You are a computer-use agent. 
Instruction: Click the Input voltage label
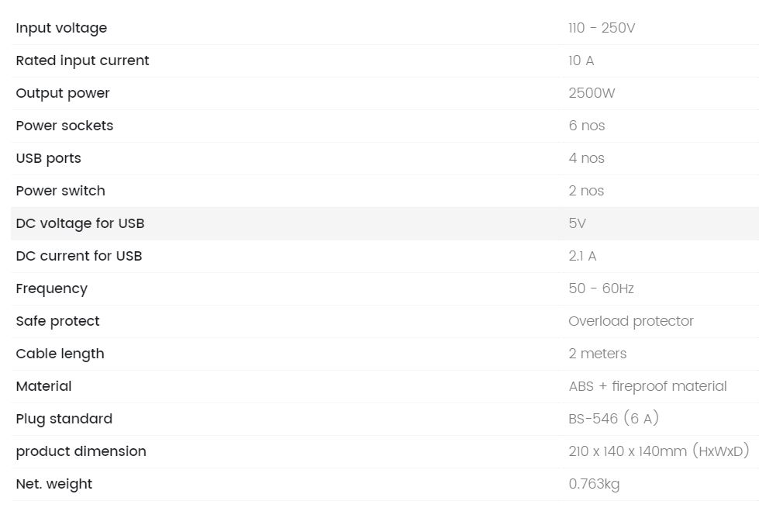coord(61,28)
